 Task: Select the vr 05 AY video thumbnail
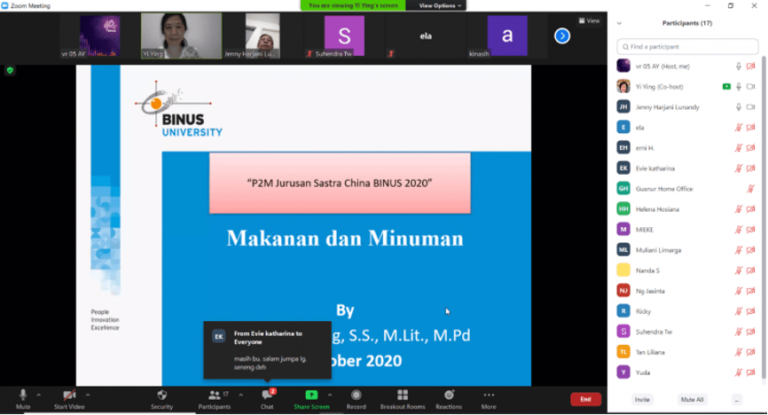[100, 36]
